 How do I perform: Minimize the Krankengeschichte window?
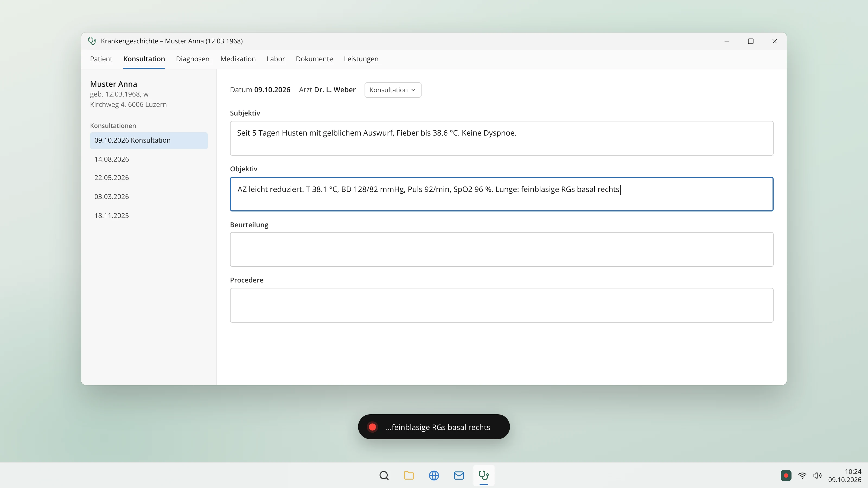coord(727,41)
